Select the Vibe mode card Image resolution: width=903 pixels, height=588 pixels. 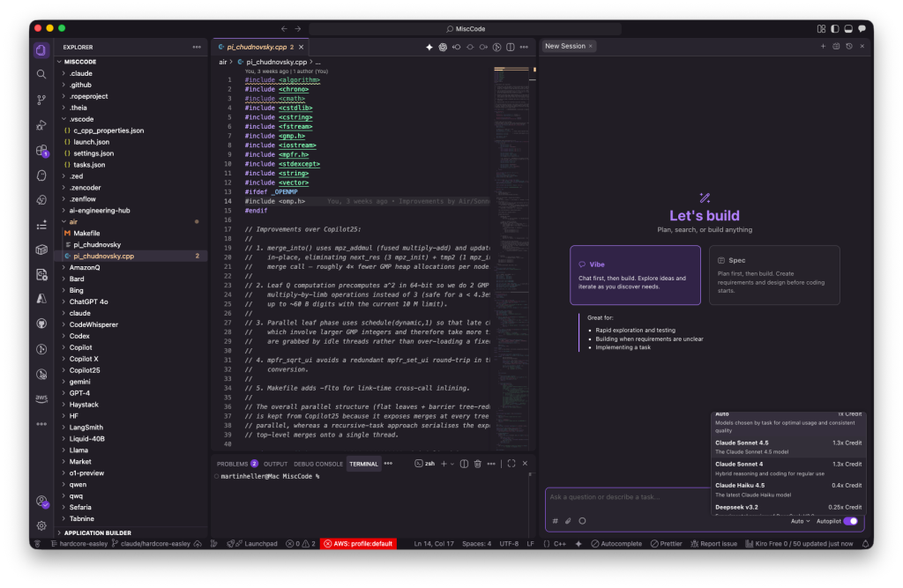[x=635, y=275]
